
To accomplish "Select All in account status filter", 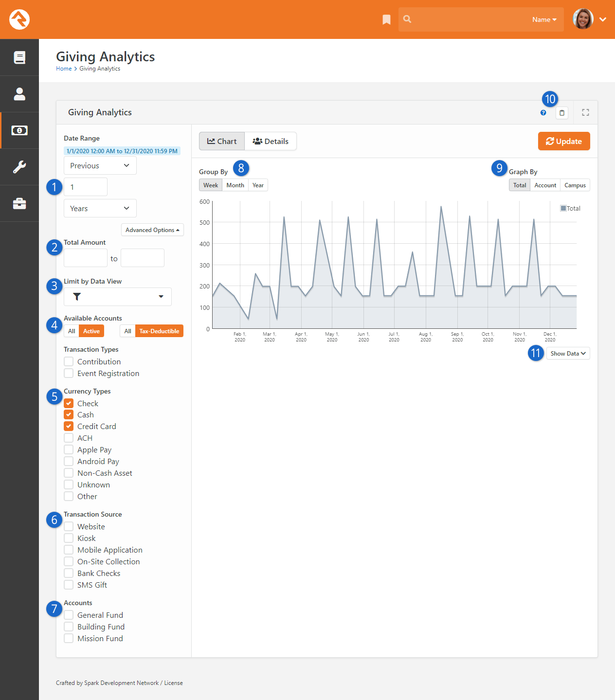I will point(72,331).
